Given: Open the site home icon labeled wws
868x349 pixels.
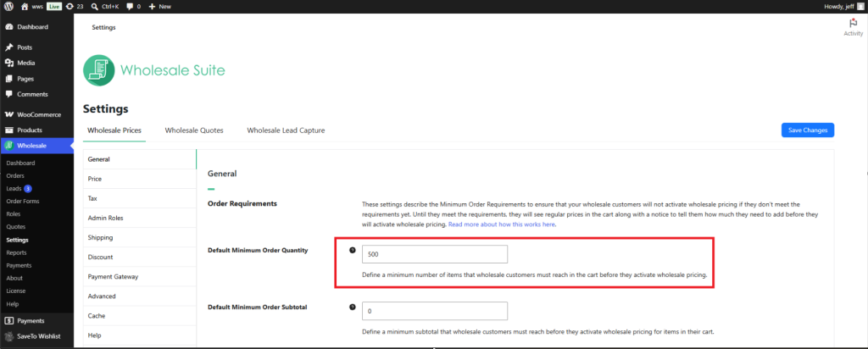Looking at the screenshot, I should pyautogui.click(x=25, y=7).
